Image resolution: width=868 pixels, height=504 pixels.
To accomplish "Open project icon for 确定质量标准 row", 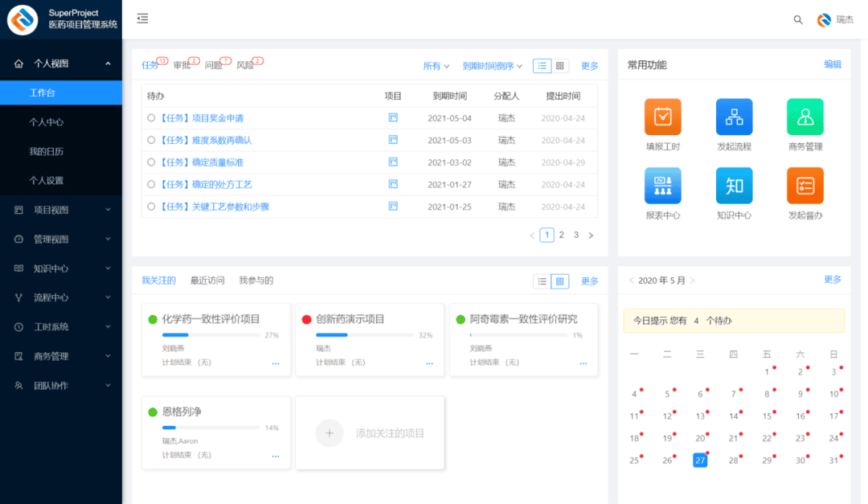I will click(x=393, y=162).
